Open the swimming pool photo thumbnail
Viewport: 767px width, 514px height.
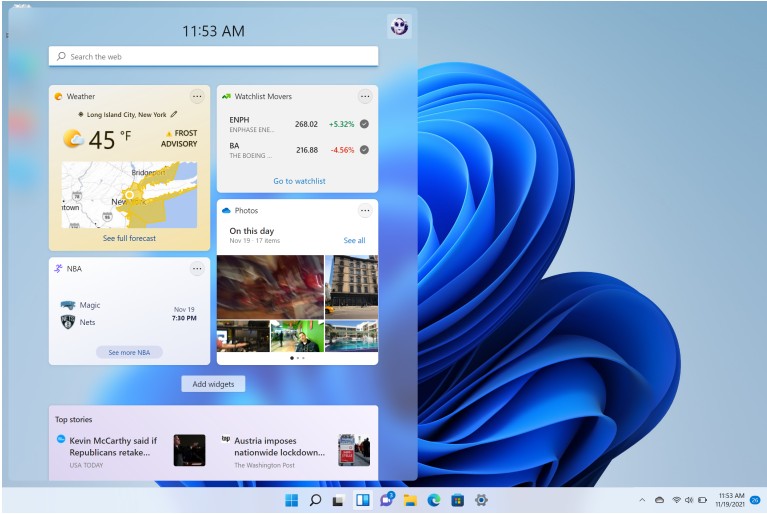352,336
